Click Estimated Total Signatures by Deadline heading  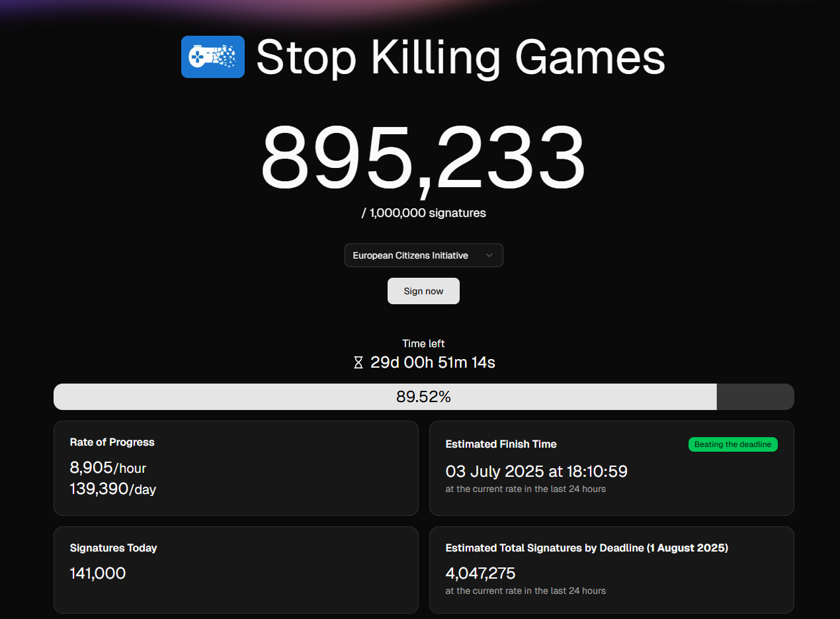tap(587, 548)
